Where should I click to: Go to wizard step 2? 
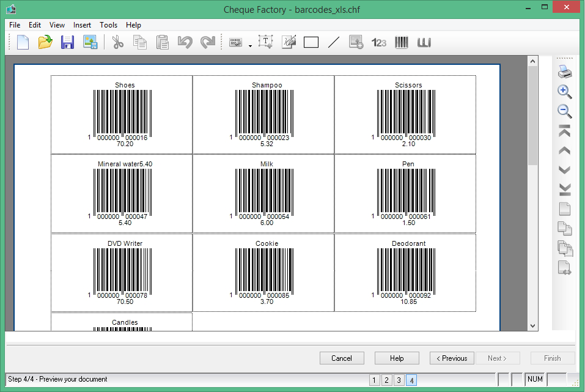(x=386, y=380)
